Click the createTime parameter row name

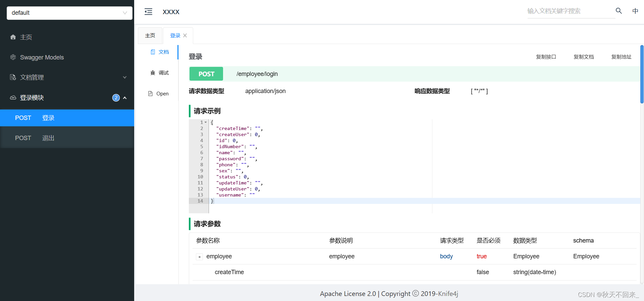229,272
